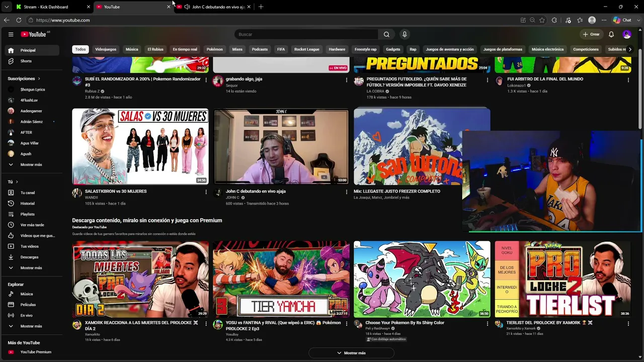Click the YouTube search field
The width and height of the screenshot is (644, 362).
(x=306, y=34)
